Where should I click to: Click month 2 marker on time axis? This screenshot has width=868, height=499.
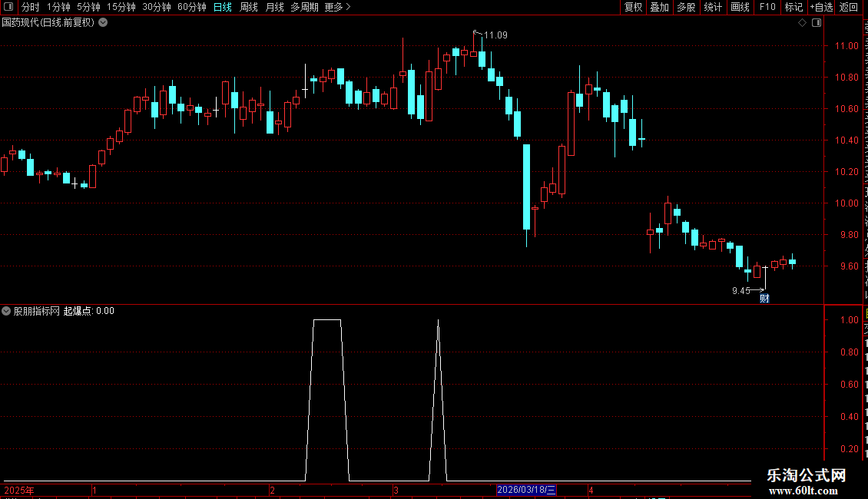pos(272,490)
